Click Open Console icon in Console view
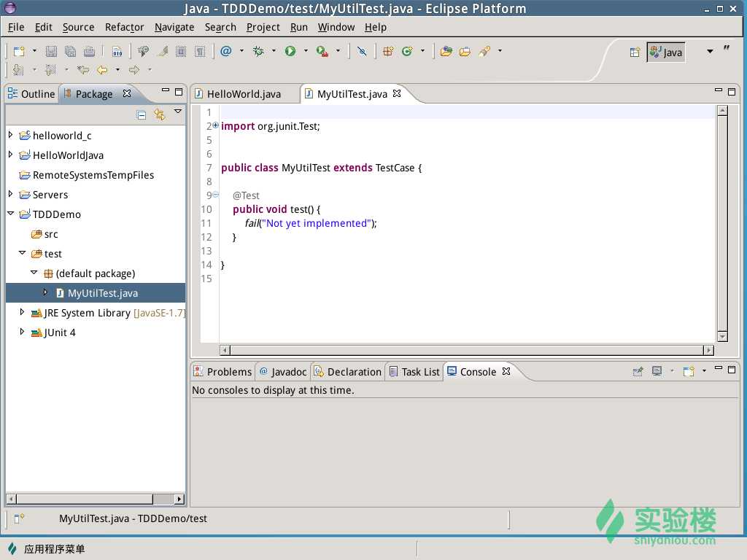This screenshot has width=747, height=560. (689, 371)
